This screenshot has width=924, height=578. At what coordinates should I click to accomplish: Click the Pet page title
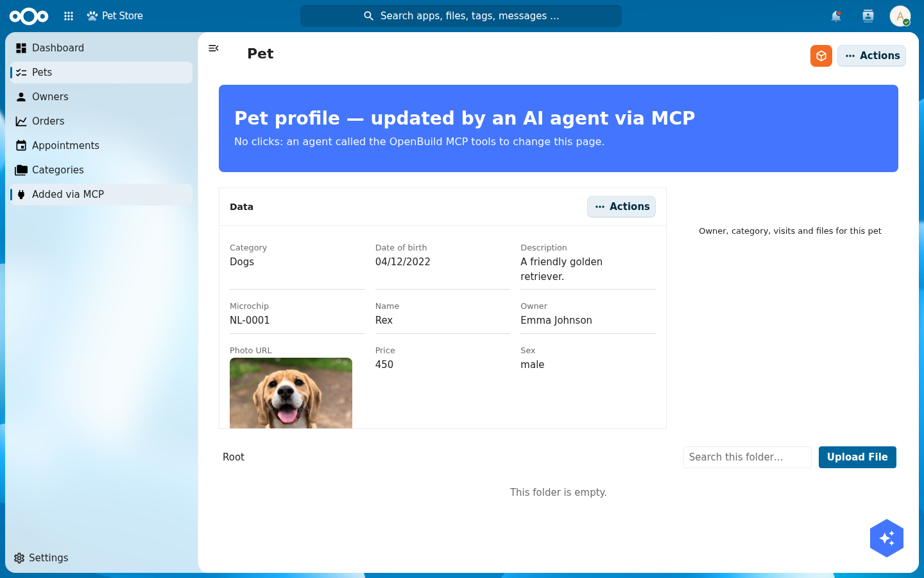pos(261,54)
